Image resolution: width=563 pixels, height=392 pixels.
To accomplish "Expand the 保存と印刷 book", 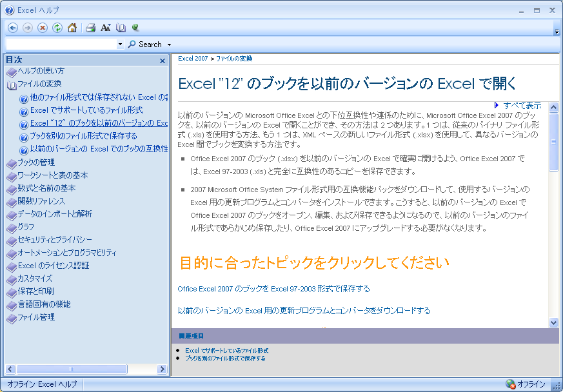I will (36, 291).
